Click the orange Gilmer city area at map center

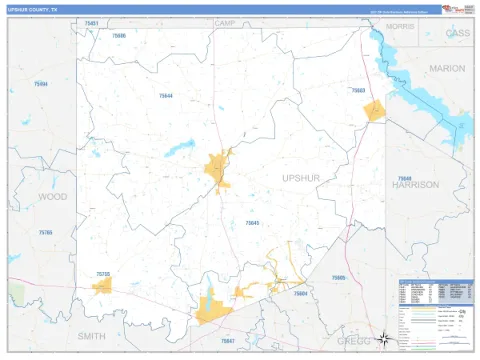tap(217, 170)
